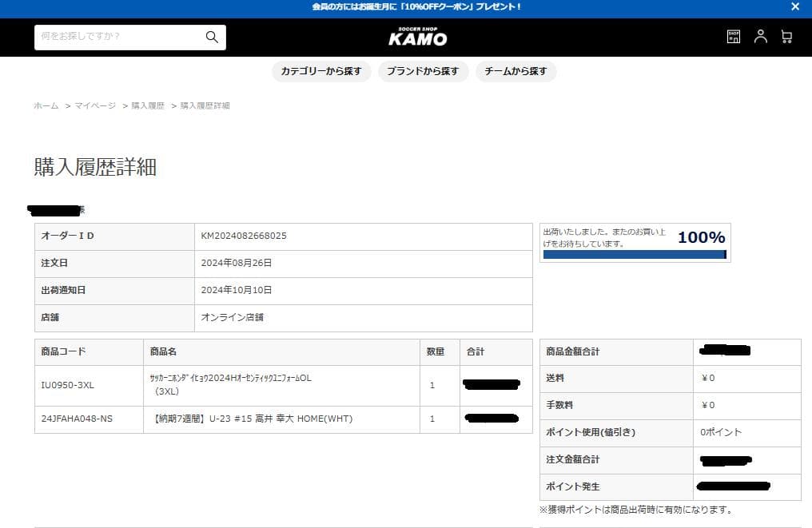Click the search magnifier icon
The image size is (812, 528).
(212, 37)
